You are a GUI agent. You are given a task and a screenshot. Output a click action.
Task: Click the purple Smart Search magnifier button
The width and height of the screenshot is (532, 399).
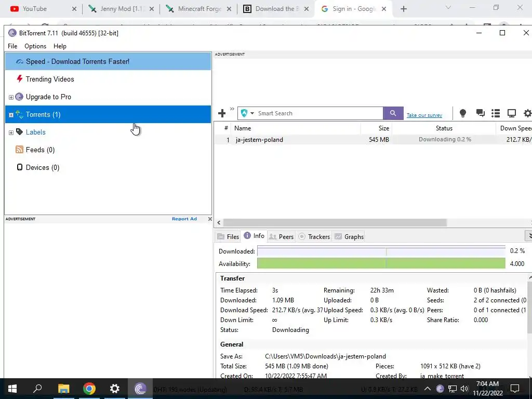[x=393, y=113]
